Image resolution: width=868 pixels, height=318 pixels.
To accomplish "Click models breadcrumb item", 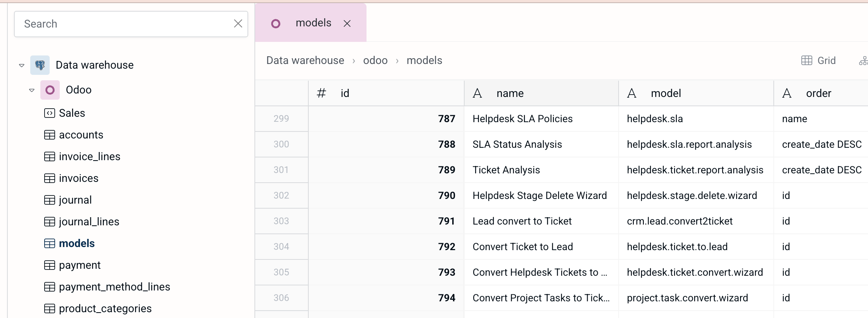I will [424, 60].
